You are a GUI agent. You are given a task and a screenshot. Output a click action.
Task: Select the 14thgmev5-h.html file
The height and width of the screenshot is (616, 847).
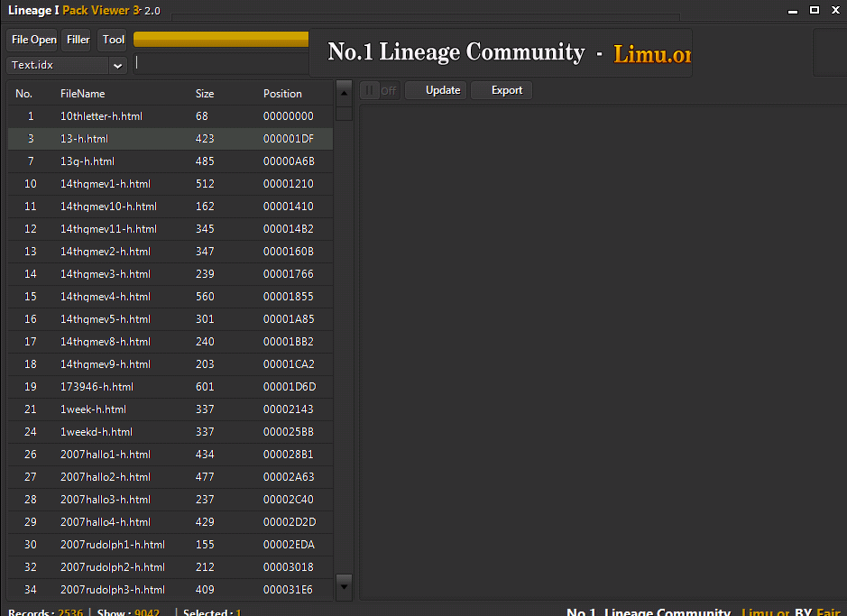[x=170, y=319]
